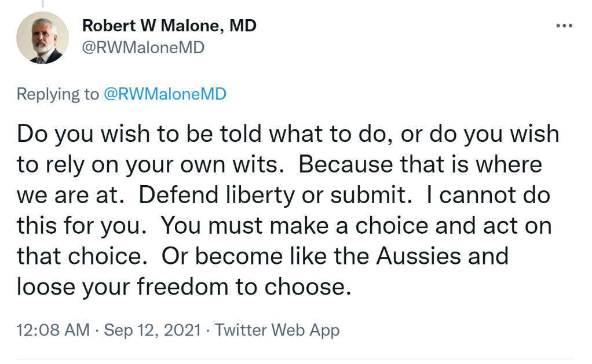Click the "Replying to" text
This screenshot has width=592, height=364.
pyautogui.click(x=58, y=94)
